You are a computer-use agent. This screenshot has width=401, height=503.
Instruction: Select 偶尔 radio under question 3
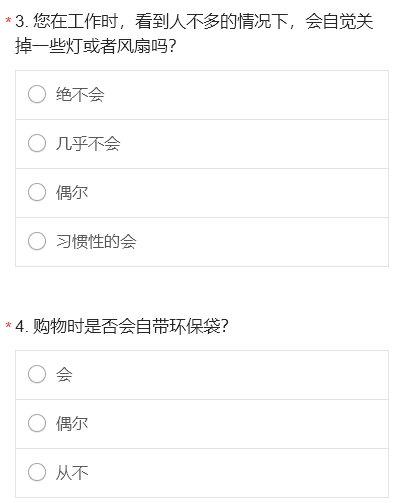[x=37, y=192]
